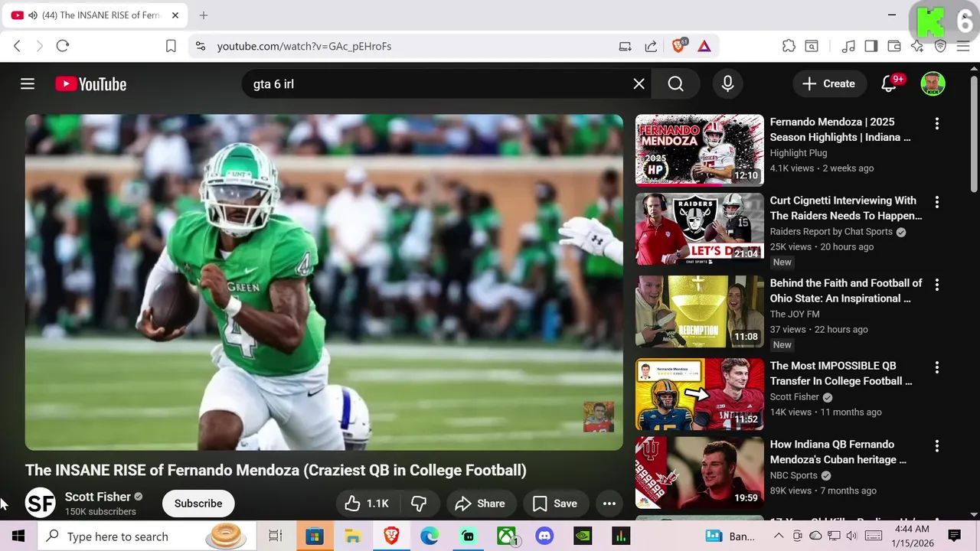Click the Highlight Plug channel name
This screenshot has height=551, width=980.
(799, 153)
